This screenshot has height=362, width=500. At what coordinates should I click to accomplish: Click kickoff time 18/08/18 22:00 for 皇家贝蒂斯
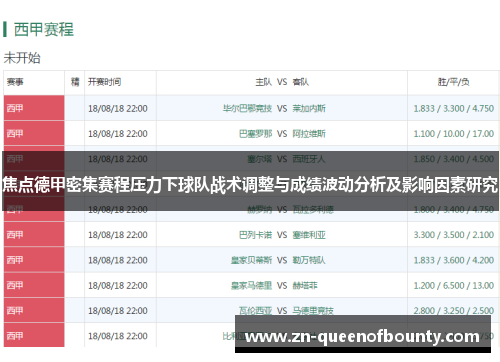(118, 260)
